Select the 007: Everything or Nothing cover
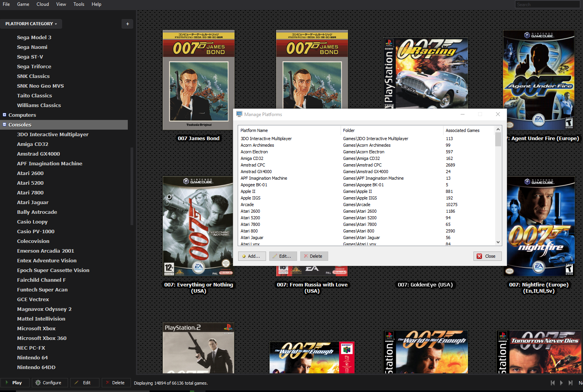Screen dimensions: 583x392 click(x=198, y=226)
